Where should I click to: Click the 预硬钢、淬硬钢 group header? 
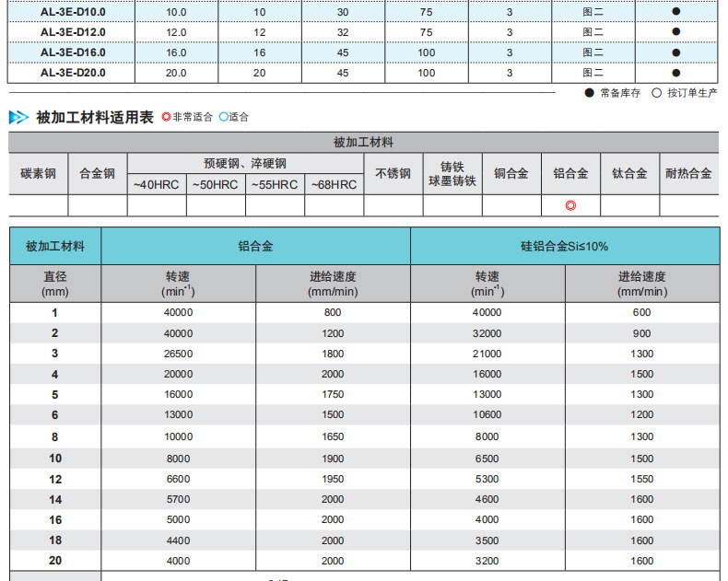pyautogui.click(x=245, y=163)
